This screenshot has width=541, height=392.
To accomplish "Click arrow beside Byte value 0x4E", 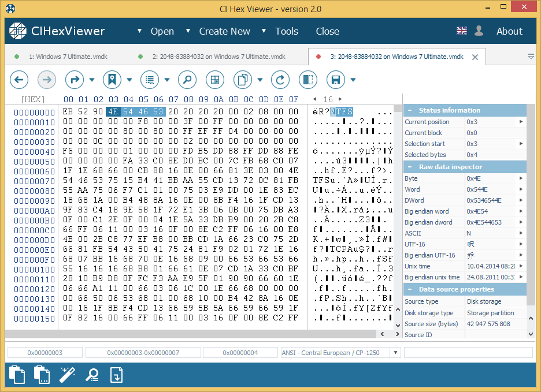I will [521, 178].
